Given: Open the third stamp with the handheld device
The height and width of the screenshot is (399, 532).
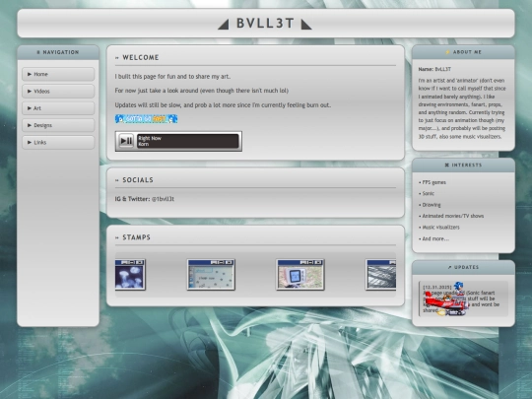Looking at the screenshot, I should tap(300, 275).
